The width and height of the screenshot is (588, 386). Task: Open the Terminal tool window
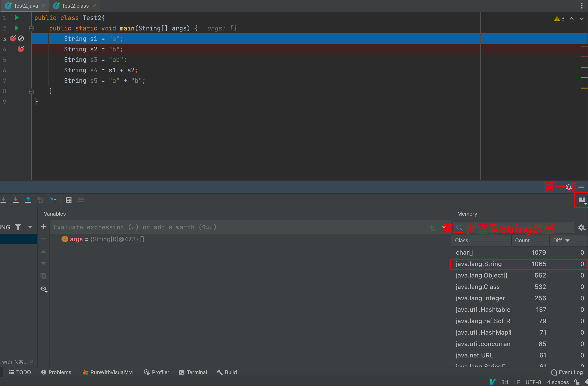click(193, 372)
